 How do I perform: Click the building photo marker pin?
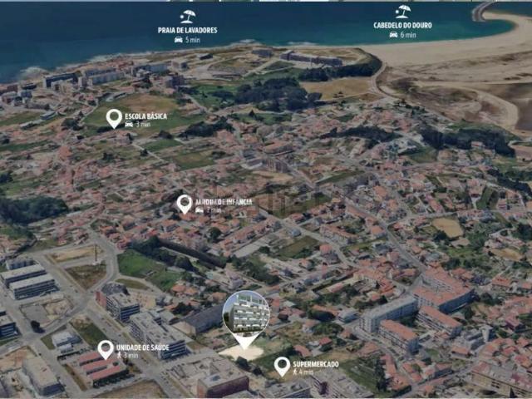click(246, 319)
